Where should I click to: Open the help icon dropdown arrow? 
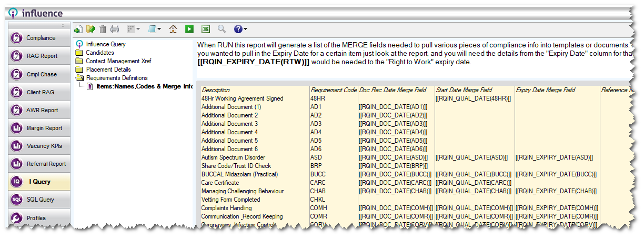(245, 29)
